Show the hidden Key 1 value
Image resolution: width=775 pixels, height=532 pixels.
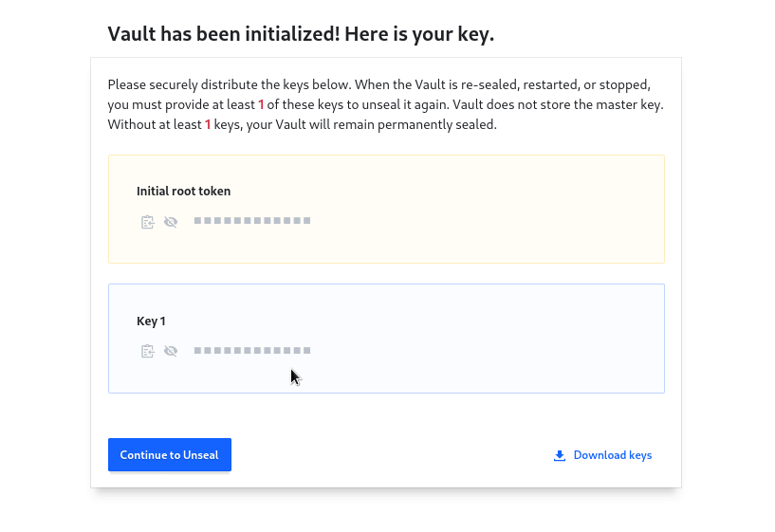pyautogui.click(x=171, y=351)
